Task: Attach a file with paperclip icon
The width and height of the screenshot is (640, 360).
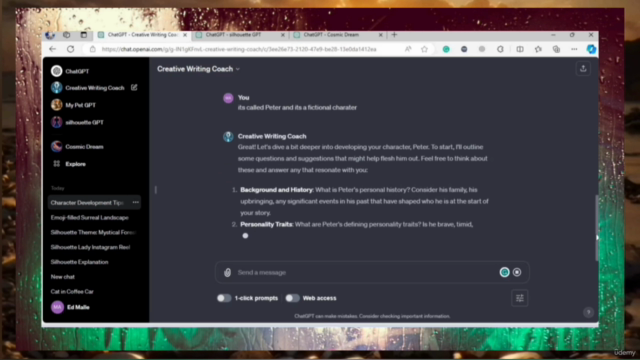Action: pyautogui.click(x=228, y=272)
